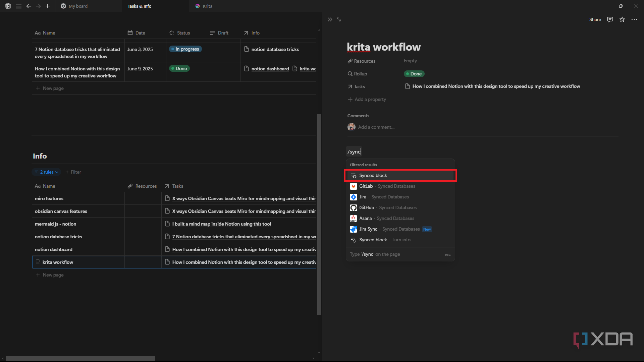The height and width of the screenshot is (362, 644).
Task: Open a new tab with plus icon
Action: [48, 6]
